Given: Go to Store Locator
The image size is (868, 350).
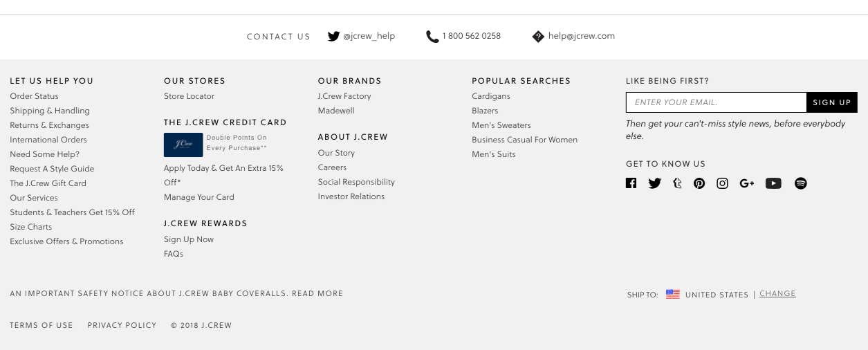Looking at the screenshot, I should pyautogui.click(x=189, y=96).
